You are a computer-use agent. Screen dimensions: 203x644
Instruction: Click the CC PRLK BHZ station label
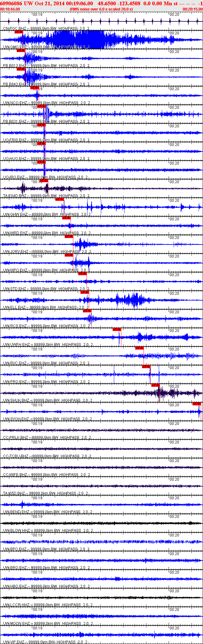(15, 437)
